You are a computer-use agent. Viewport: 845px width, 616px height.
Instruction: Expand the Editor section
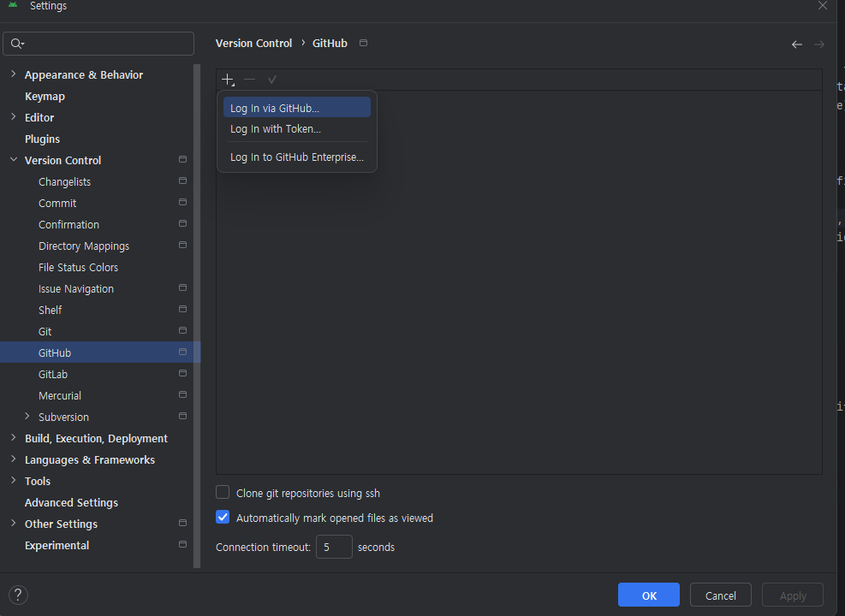coord(14,117)
